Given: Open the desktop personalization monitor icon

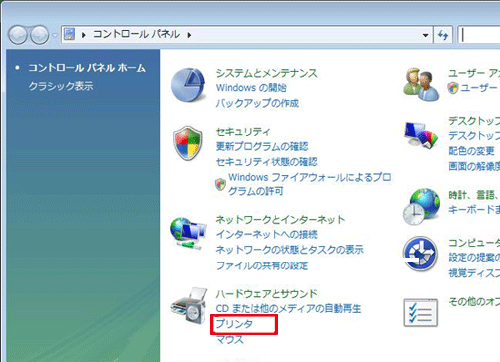Looking at the screenshot, I should [x=421, y=135].
